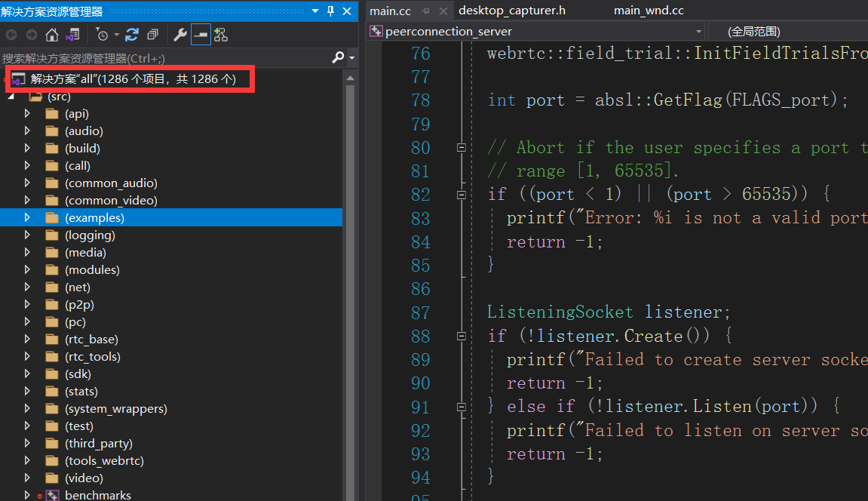Image resolution: width=868 pixels, height=501 pixels.
Task: Expand the (build) folder
Action: [x=27, y=149]
